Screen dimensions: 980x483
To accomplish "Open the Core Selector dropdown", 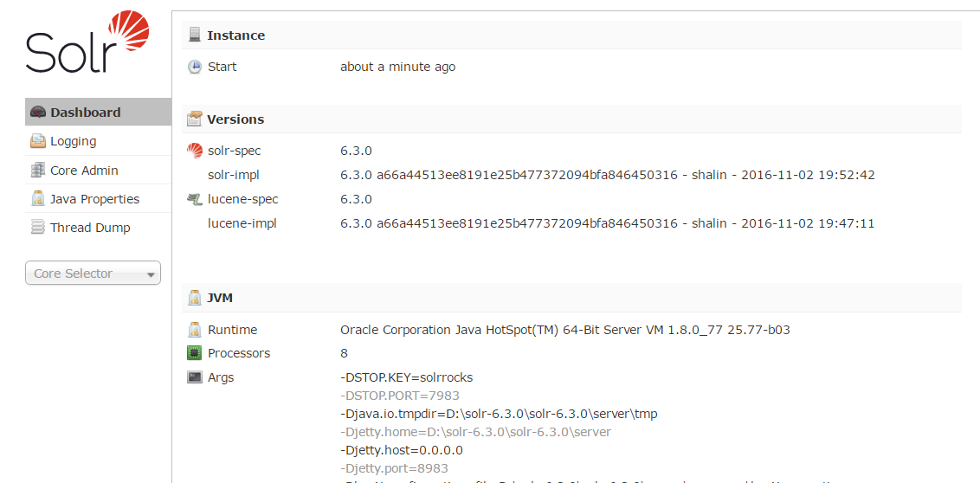I will pyautogui.click(x=93, y=273).
